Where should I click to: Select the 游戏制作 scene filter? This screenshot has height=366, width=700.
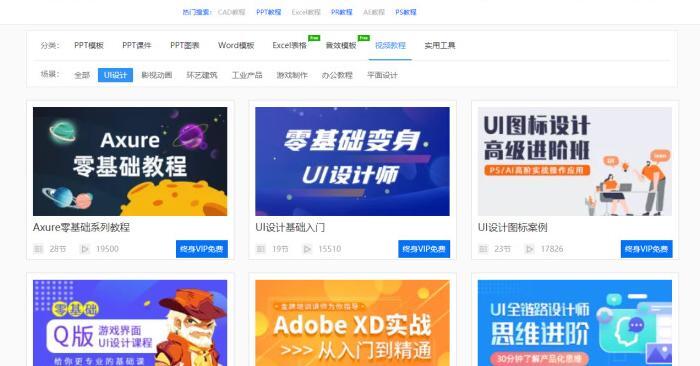click(x=292, y=75)
